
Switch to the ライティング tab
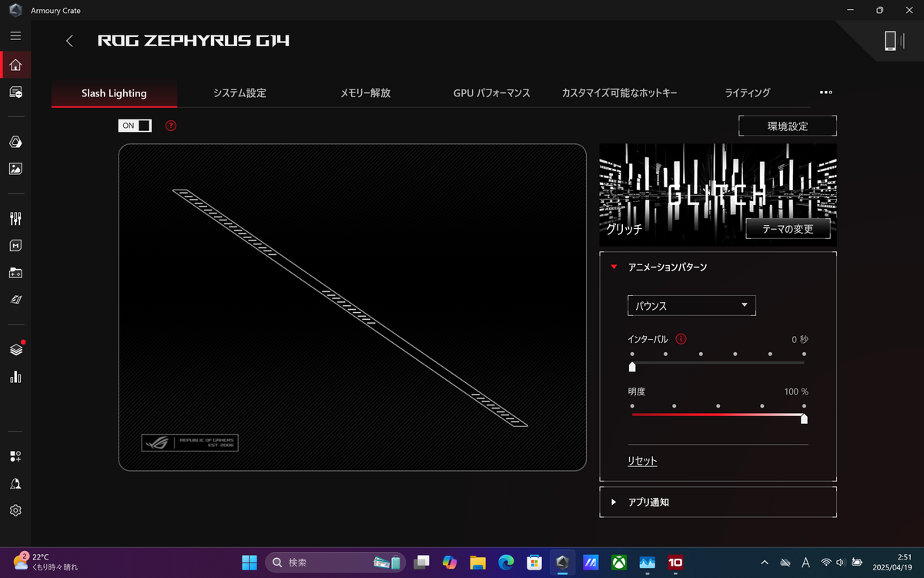(x=747, y=92)
